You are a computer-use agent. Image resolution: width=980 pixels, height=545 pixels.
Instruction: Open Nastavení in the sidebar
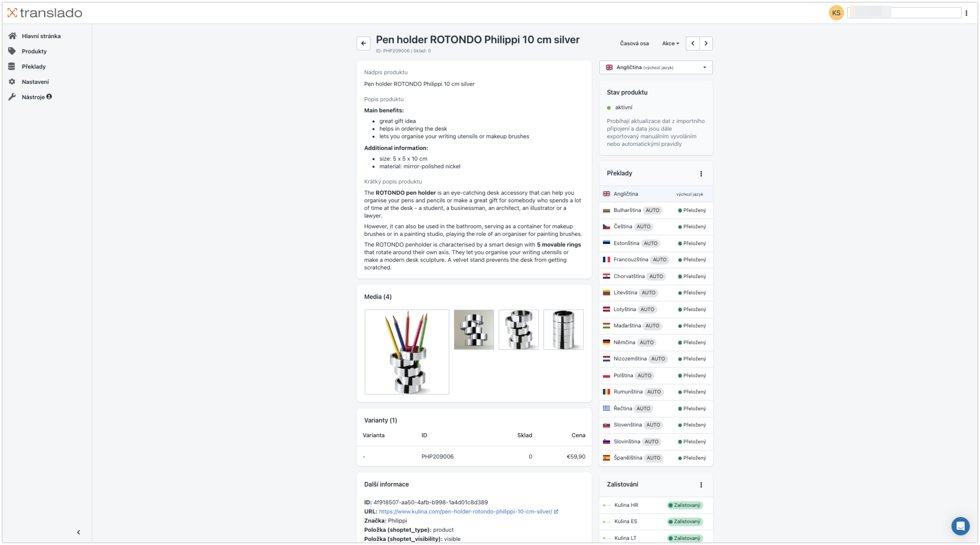[35, 82]
